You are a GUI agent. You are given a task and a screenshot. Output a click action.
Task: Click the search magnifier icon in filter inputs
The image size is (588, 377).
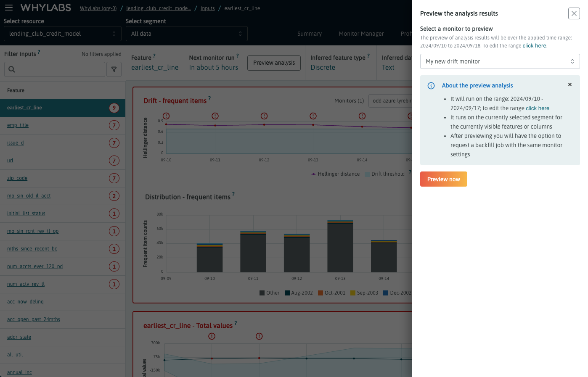pyautogui.click(x=12, y=69)
